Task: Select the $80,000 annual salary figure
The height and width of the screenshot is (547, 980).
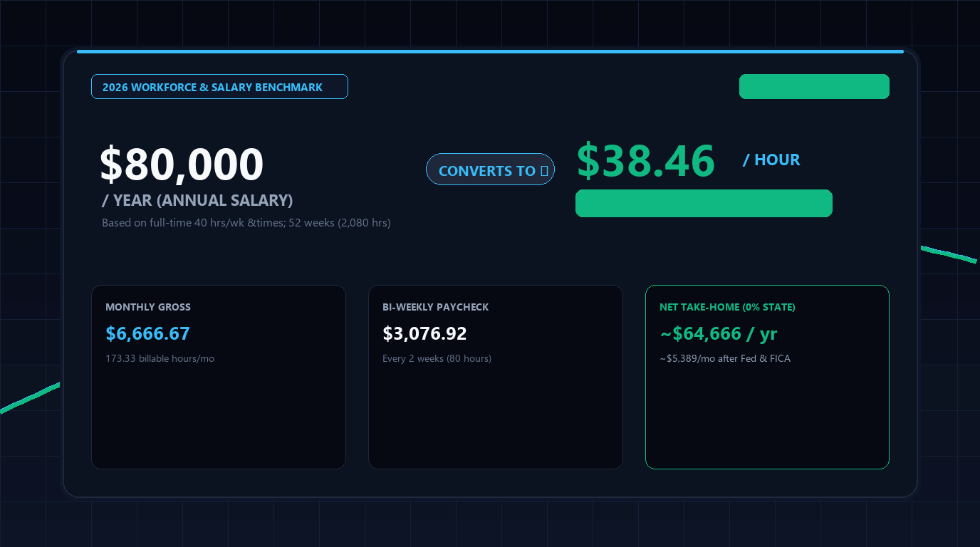Action: point(182,164)
